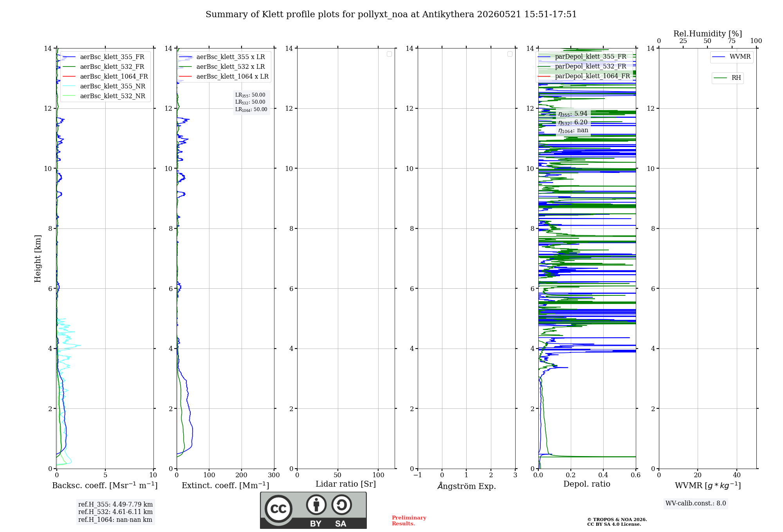Image resolution: width=783 pixels, height=532 pixels.
Task: Click the cyan line swatch for aerBsc_klett_355_NR
Action: pyautogui.click(x=69, y=86)
